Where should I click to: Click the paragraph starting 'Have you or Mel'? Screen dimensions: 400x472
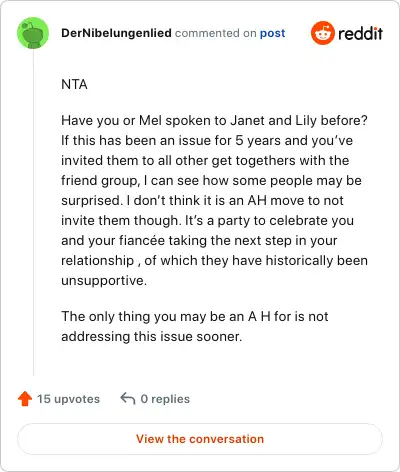tap(214, 200)
